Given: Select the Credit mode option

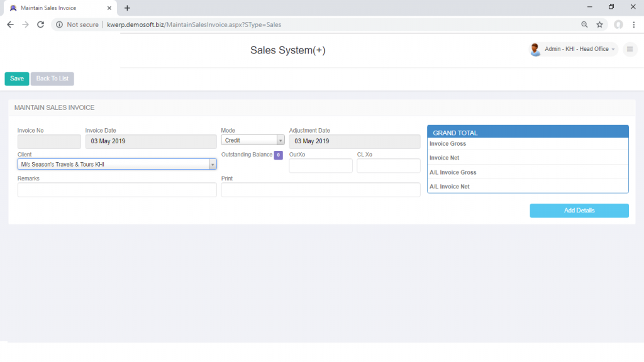Looking at the screenshot, I should 248,140.
